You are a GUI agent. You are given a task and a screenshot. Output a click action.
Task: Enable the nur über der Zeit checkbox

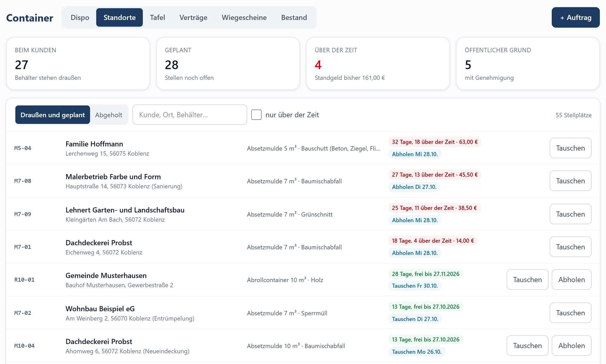256,115
